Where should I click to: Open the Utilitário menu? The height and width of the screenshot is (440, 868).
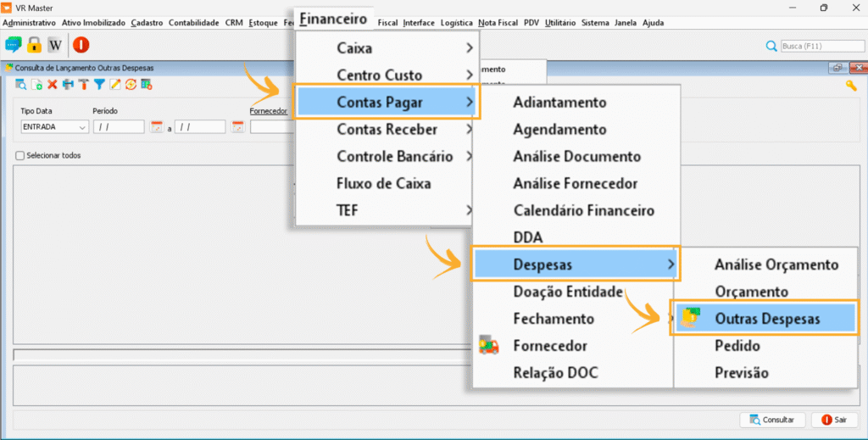(560, 23)
